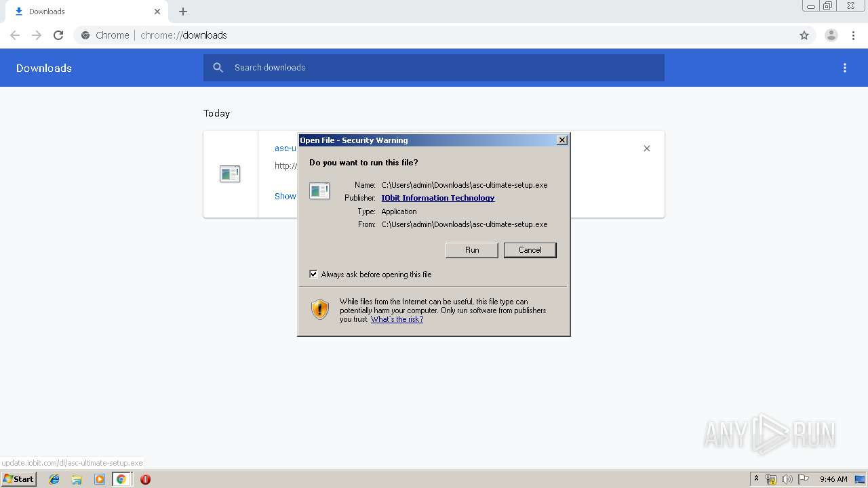Open a new Chrome tab

183,12
